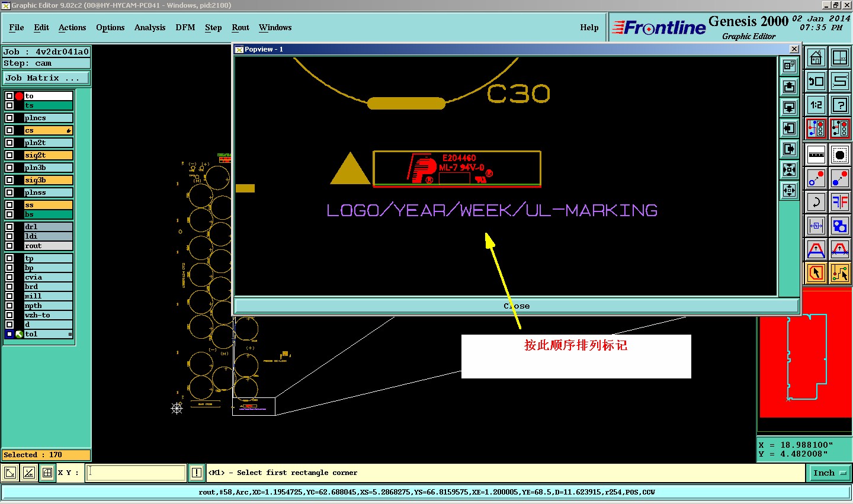Toggle display checkbox for layer rout
Image resolution: width=853 pixels, height=504 pixels.
[9, 246]
